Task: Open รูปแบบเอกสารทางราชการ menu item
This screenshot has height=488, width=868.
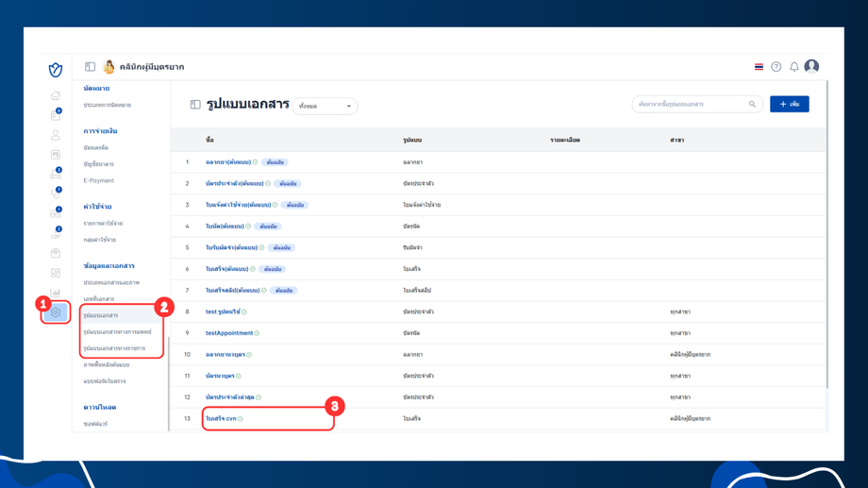Action: click(114, 348)
